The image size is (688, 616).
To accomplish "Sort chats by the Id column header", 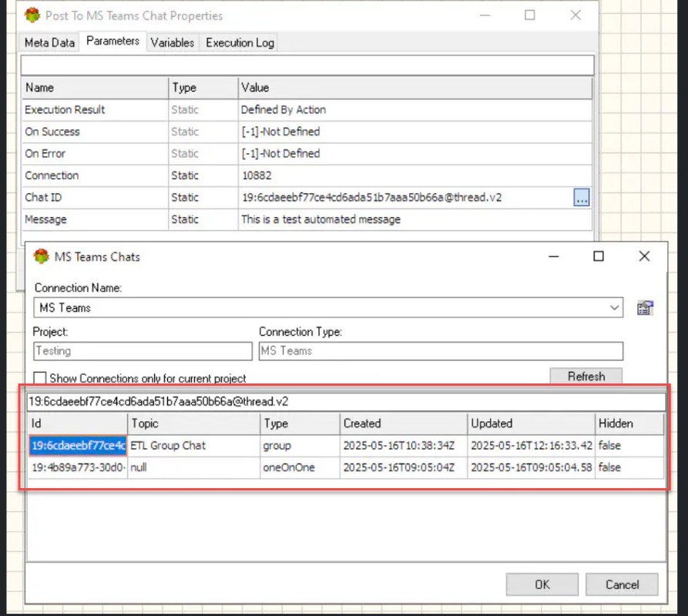I will coord(78,423).
